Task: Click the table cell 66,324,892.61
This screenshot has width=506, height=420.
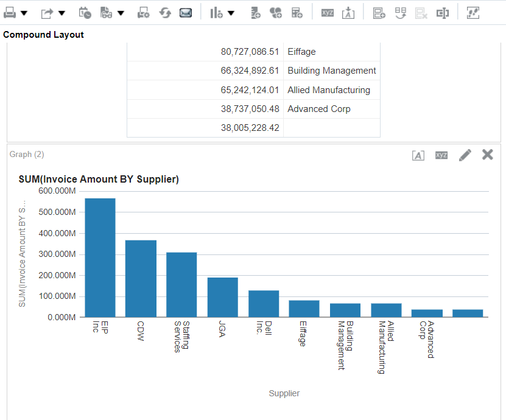Action: (250, 71)
